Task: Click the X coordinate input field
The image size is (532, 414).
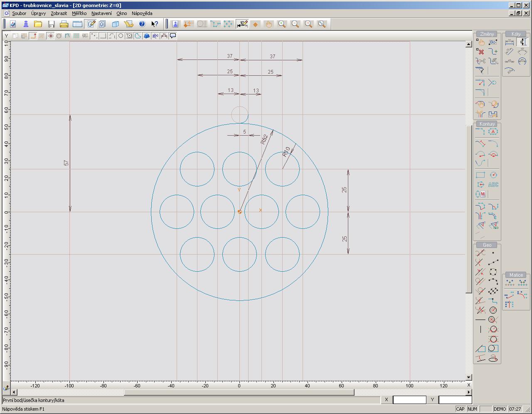Action: click(x=409, y=400)
